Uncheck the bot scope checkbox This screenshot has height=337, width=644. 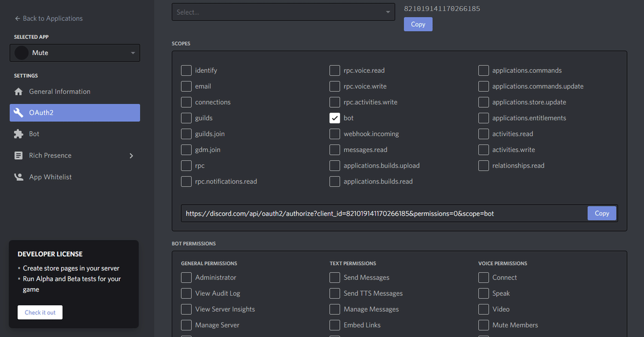click(335, 118)
